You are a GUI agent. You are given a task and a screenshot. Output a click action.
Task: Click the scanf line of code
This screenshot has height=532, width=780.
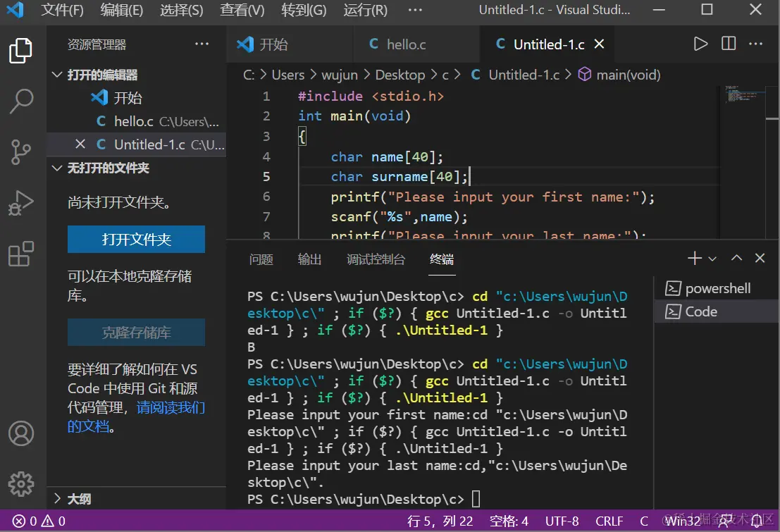399,217
